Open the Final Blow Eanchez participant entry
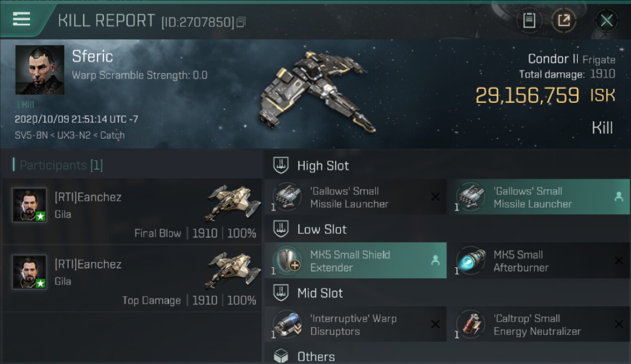 click(x=132, y=212)
